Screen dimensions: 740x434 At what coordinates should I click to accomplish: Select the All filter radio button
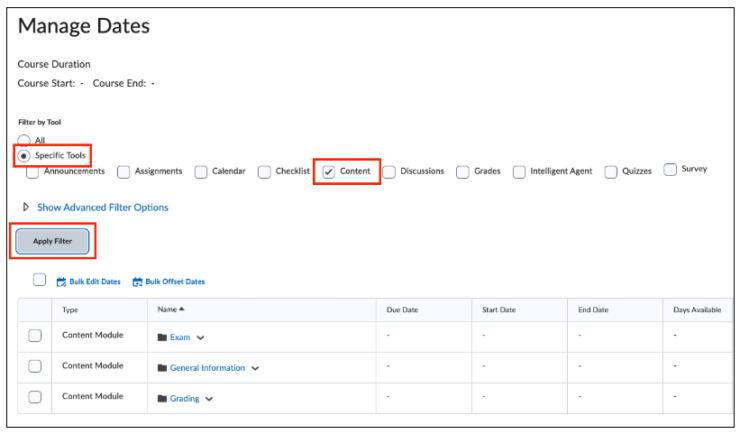coord(25,141)
